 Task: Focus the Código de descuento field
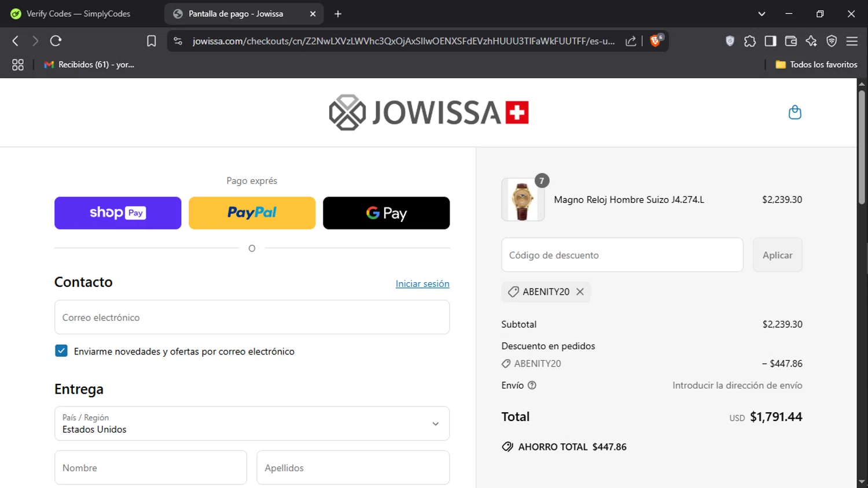pyautogui.click(x=622, y=255)
